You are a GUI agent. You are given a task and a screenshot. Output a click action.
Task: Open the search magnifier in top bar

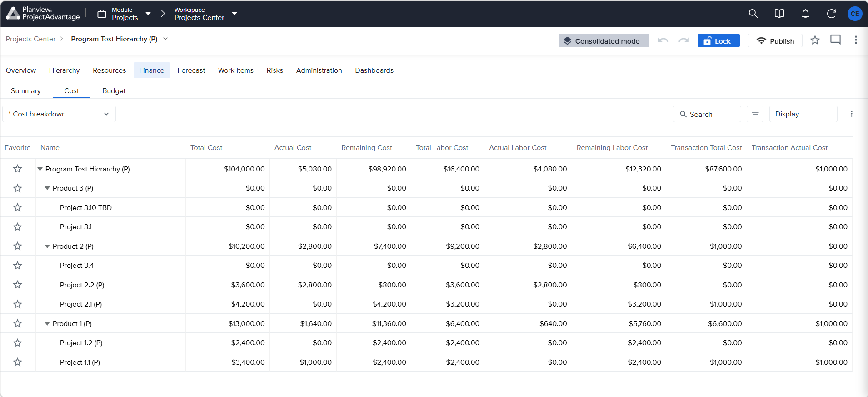tap(753, 14)
